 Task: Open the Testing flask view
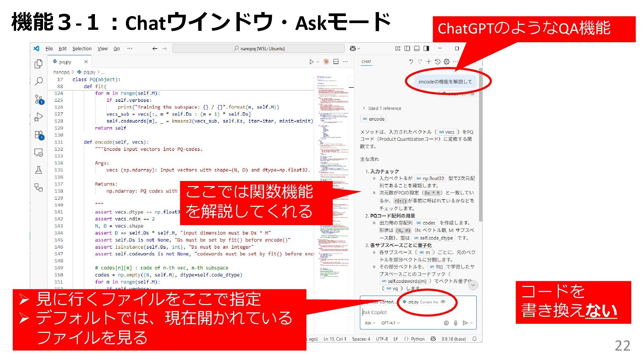tap(39, 170)
